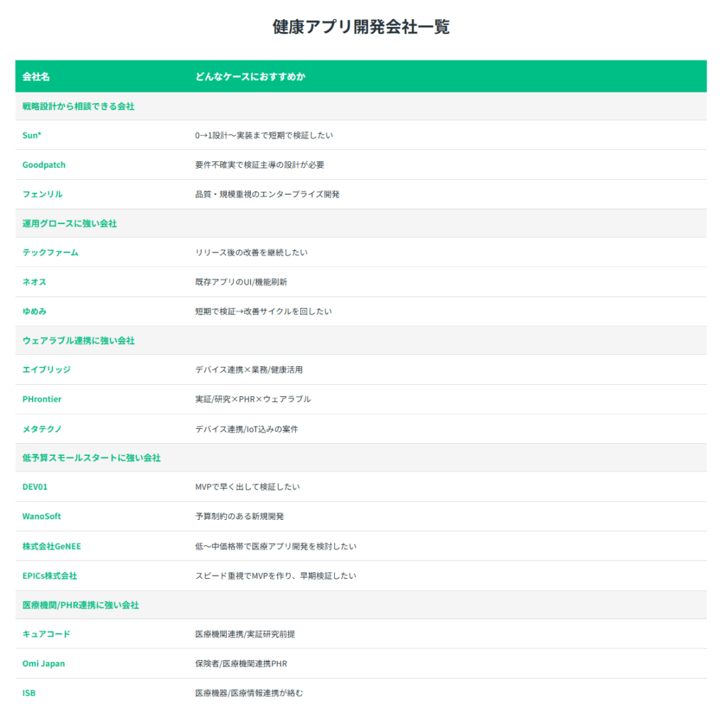
Task: Click the 戦略設計から相談できる会社 category row
Action: (x=78, y=106)
